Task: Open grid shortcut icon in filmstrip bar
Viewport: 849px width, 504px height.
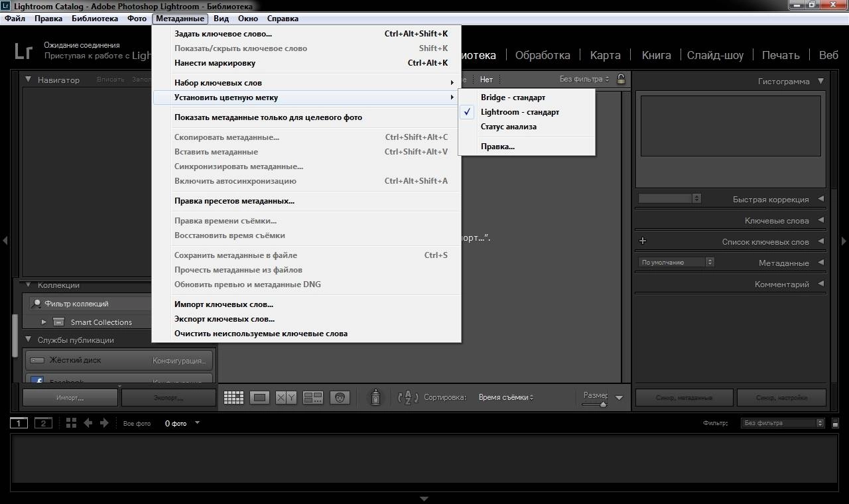Action: click(71, 422)
